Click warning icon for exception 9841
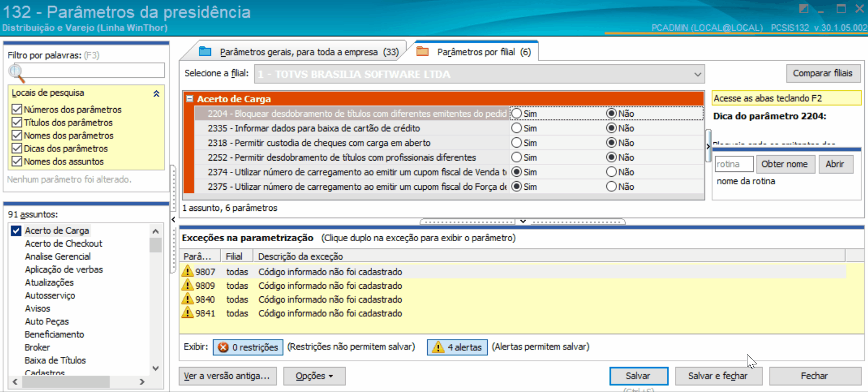Image resolution: width=868 pixels, height=392 pixels. [187, 313]
